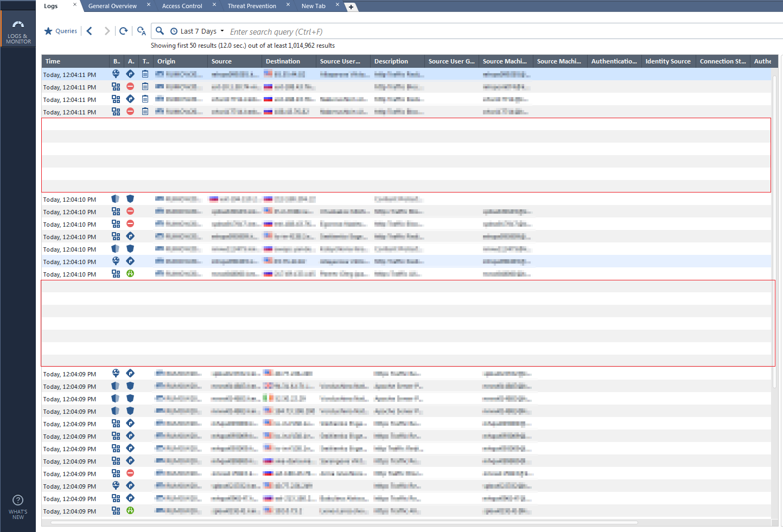Click into the search query input field

(380, 31)
